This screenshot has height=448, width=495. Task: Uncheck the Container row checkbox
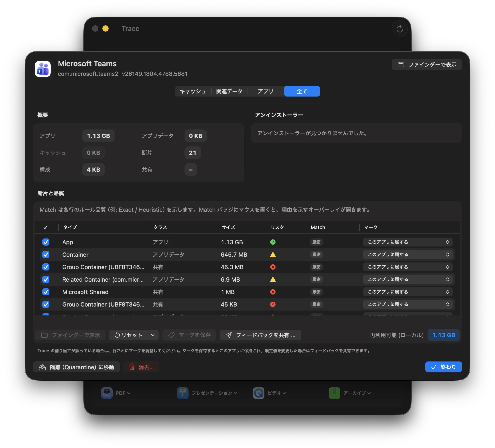(46, 255)
